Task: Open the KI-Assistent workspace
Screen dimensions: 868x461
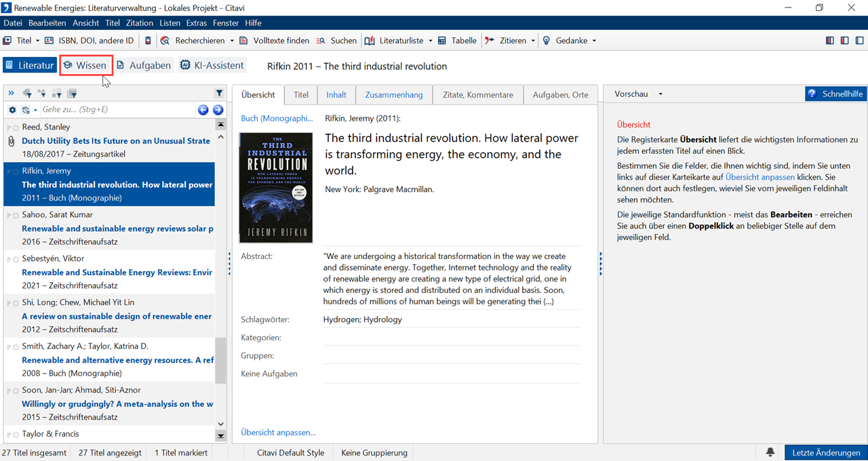Action: pyautogui.click(x=212, y=66)
